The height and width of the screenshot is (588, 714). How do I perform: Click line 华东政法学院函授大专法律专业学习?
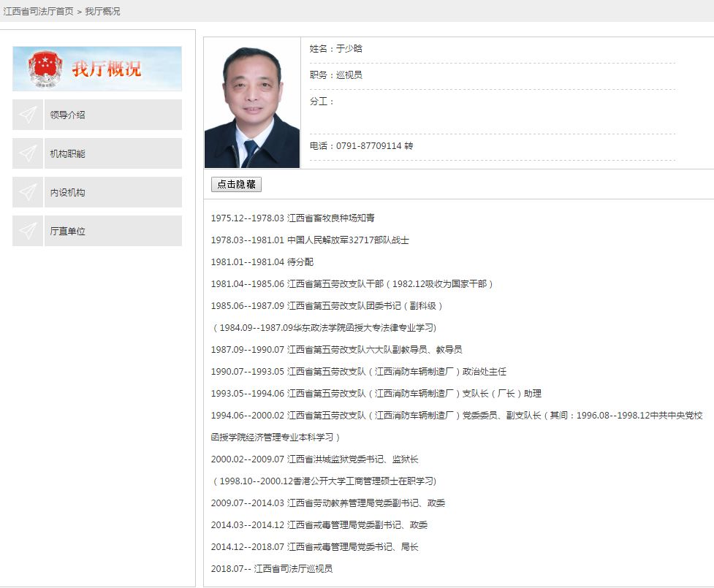324,327
